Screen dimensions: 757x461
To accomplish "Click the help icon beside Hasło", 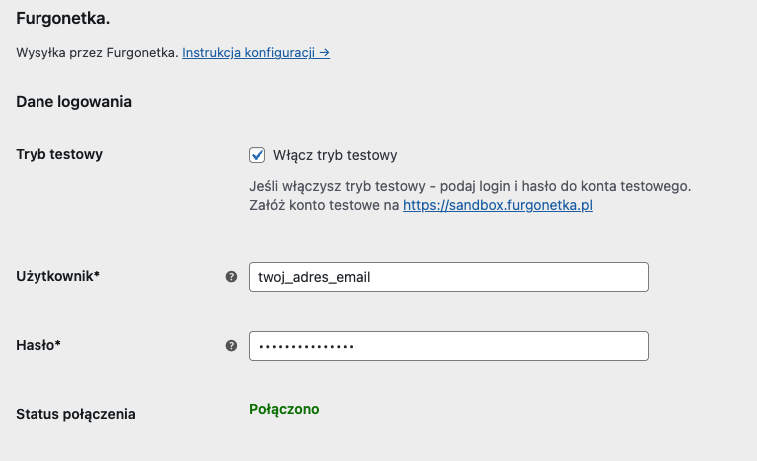I will 232,346.
